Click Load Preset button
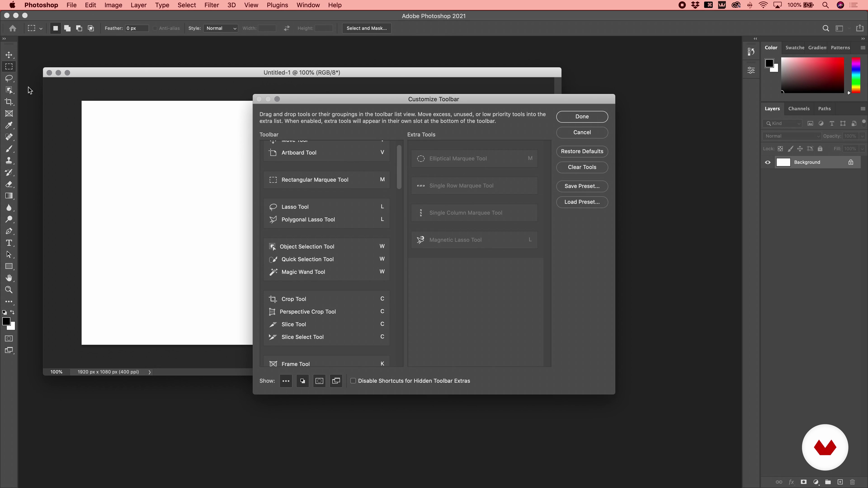Viewport: 868px width, 488px height. coord(582,202)
